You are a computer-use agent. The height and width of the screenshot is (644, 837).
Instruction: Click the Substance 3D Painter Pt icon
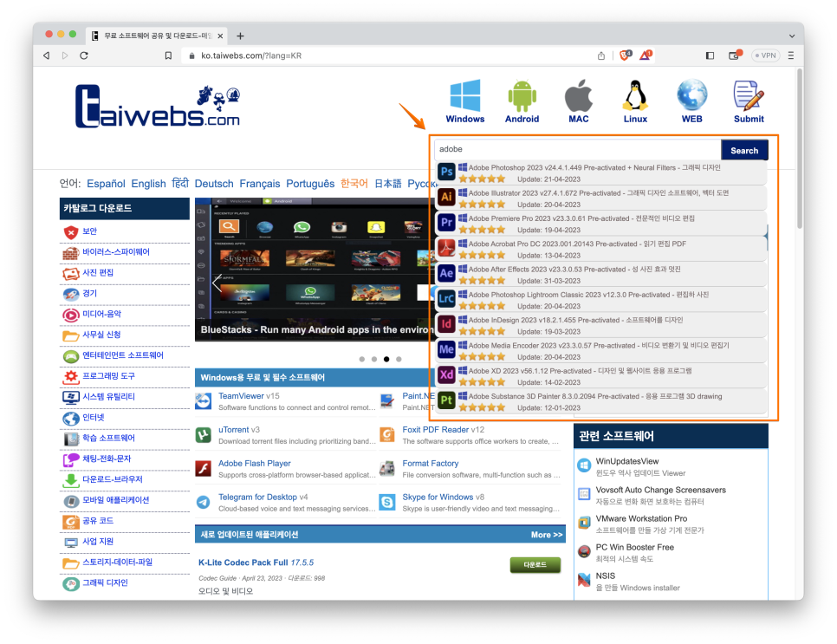click(x=446, y=400)
